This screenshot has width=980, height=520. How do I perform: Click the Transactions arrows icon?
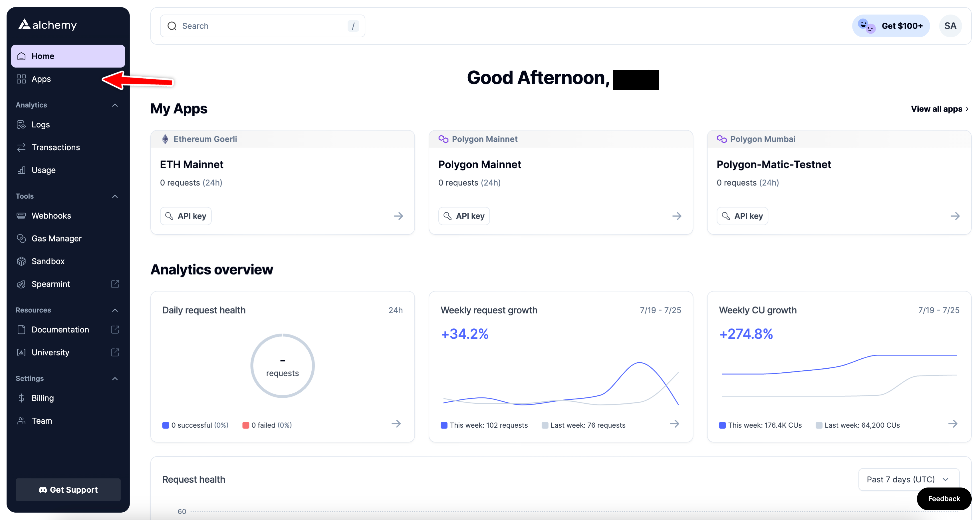21,147
